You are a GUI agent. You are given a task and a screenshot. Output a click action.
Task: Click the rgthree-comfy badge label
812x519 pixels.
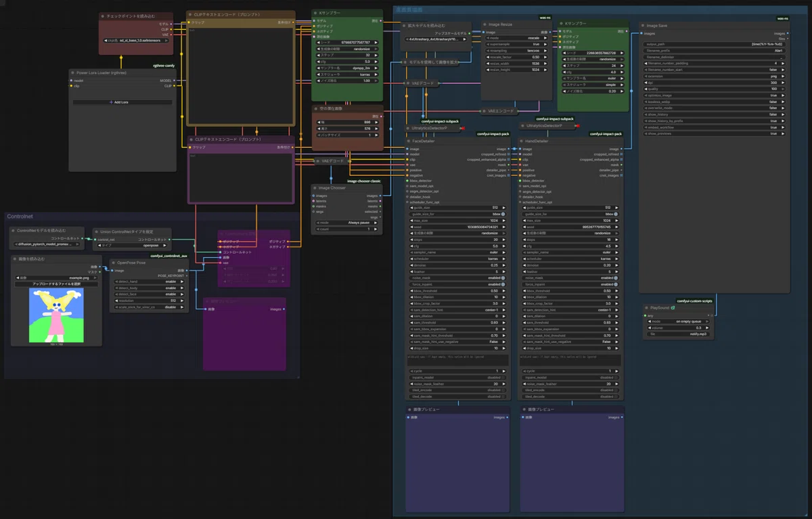pyautogui.click(x=164, y=66)
